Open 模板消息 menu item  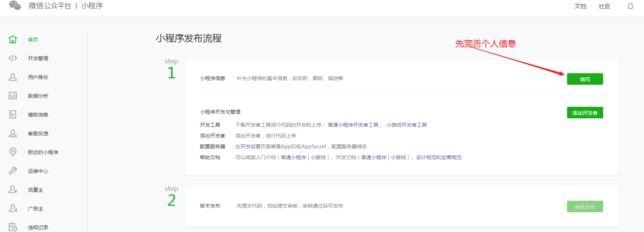click(x=38, y=115)
